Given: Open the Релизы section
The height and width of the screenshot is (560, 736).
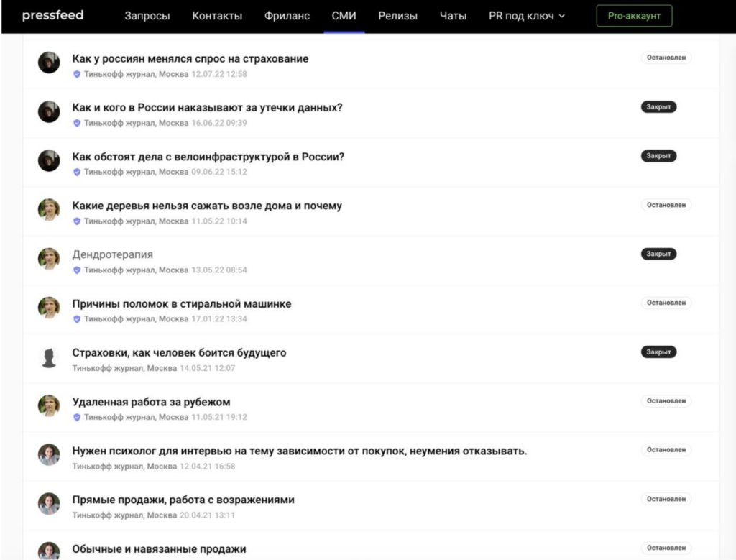Looking at the screenshot, I should coord(397,16).
